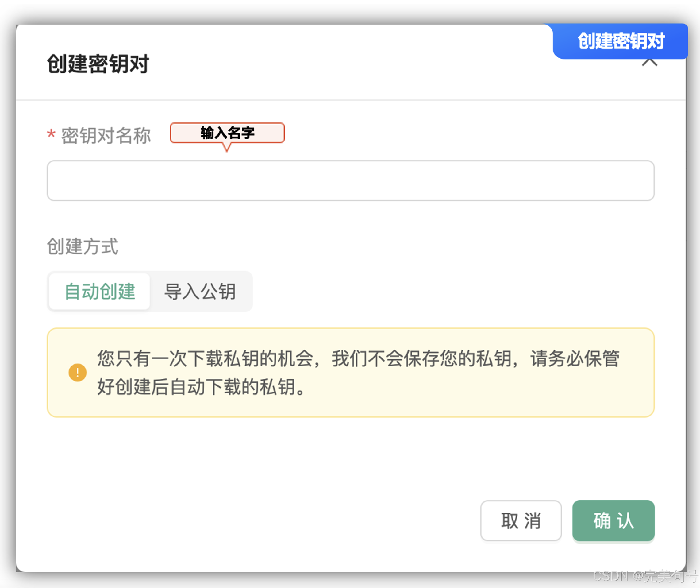Click the 取消 cancel button
The image size is (700, 588).
pyautogui.click(x=521, y=521)
